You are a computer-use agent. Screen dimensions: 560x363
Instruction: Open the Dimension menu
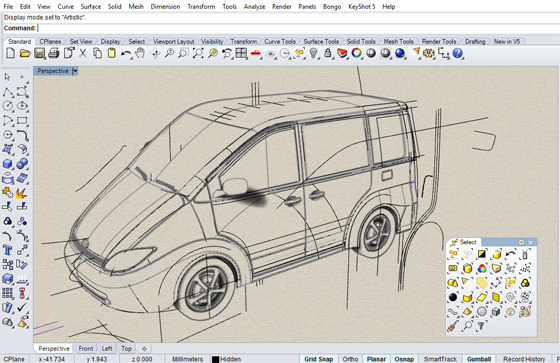tap(165, 6)
